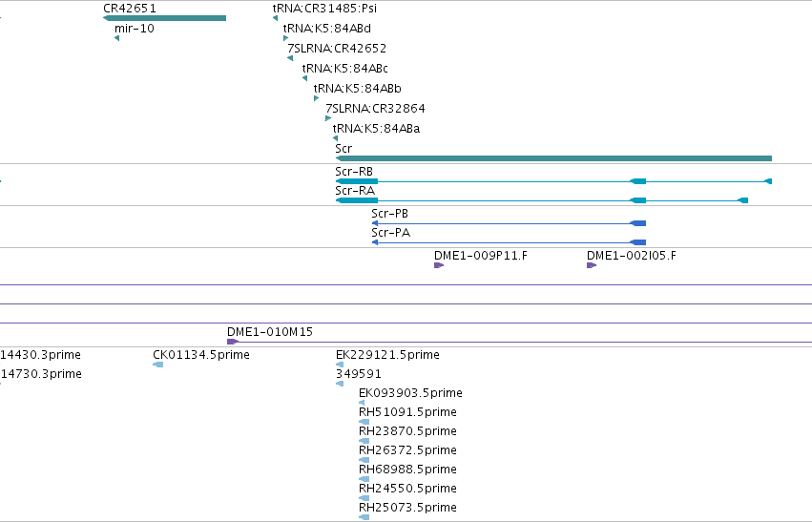Select the DME1-002I05.F label
Image resolution: width=812 pixels, height=522 pixels.
632,256
